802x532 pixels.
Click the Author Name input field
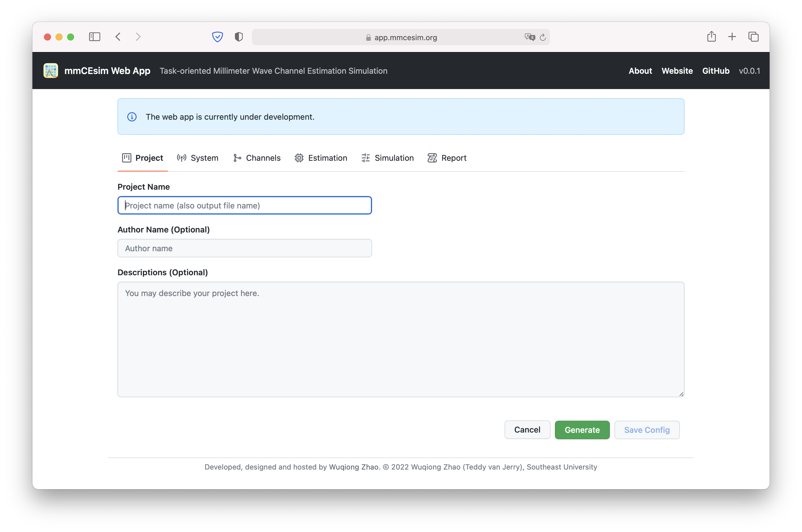tap(244, 248)
